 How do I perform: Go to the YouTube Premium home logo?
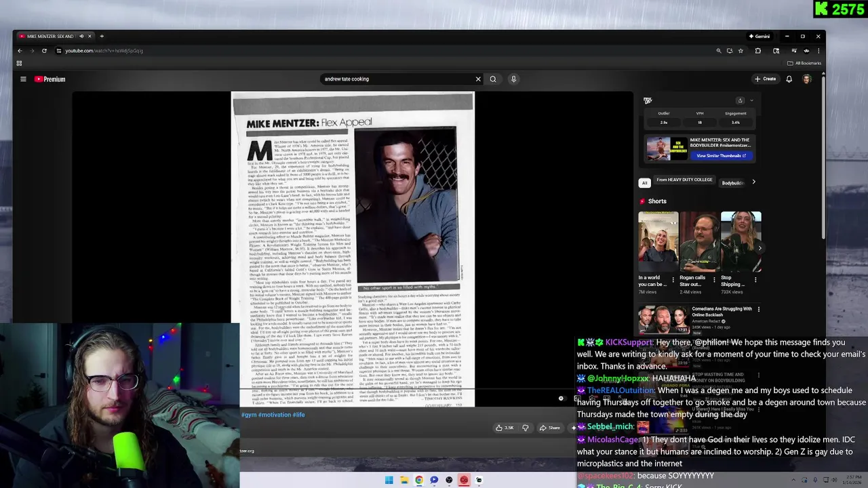(x=50, y=79)
